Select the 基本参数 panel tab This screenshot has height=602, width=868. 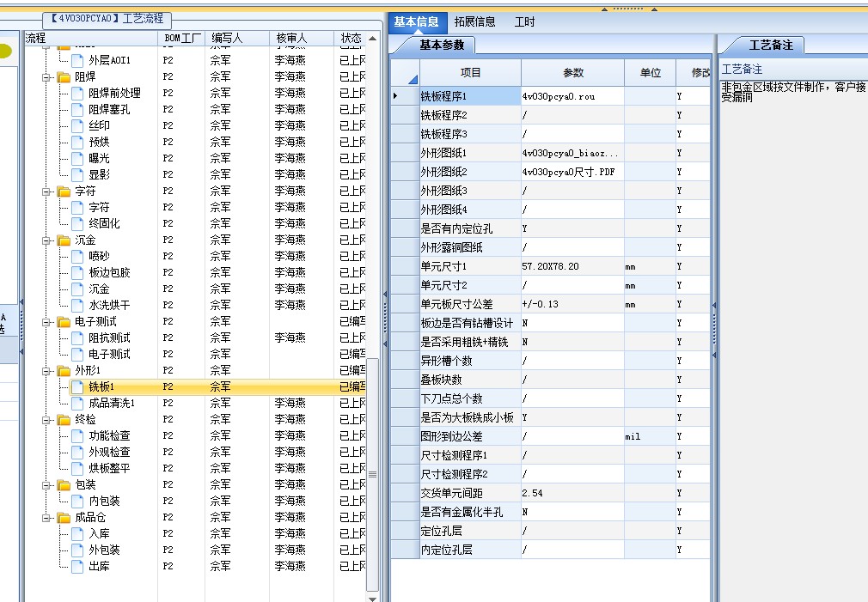pyautogui.click(x=441, y=46)
